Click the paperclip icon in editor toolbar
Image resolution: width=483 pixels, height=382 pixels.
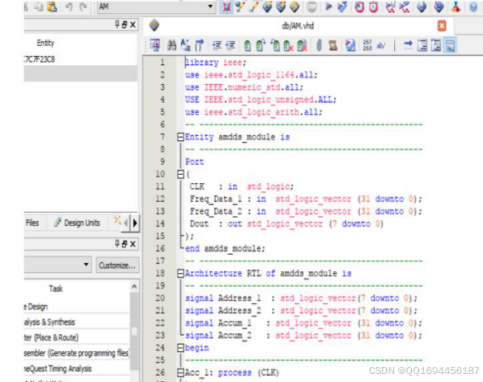click(319, 45)
